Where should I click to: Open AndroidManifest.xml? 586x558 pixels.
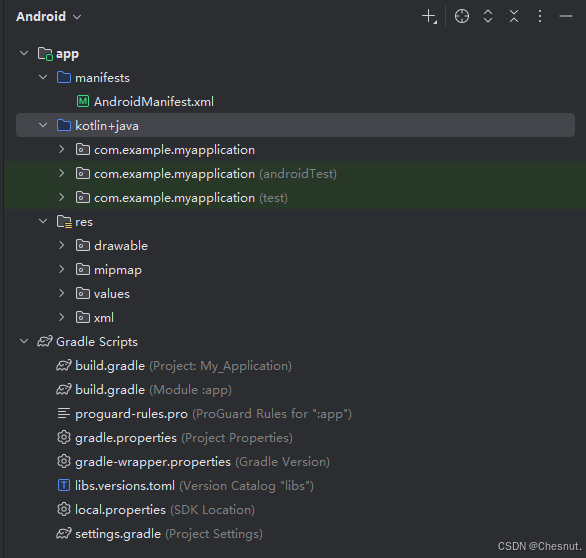(x=154, y=102)
